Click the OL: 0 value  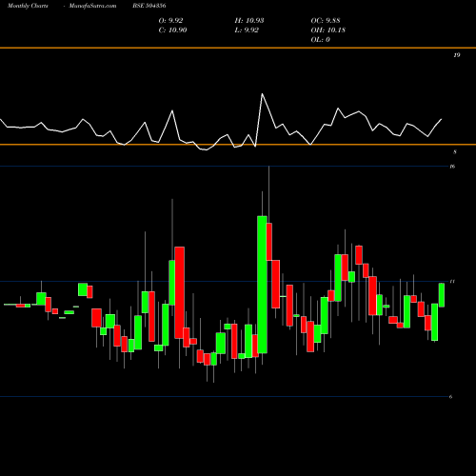[x=320, y=40]
